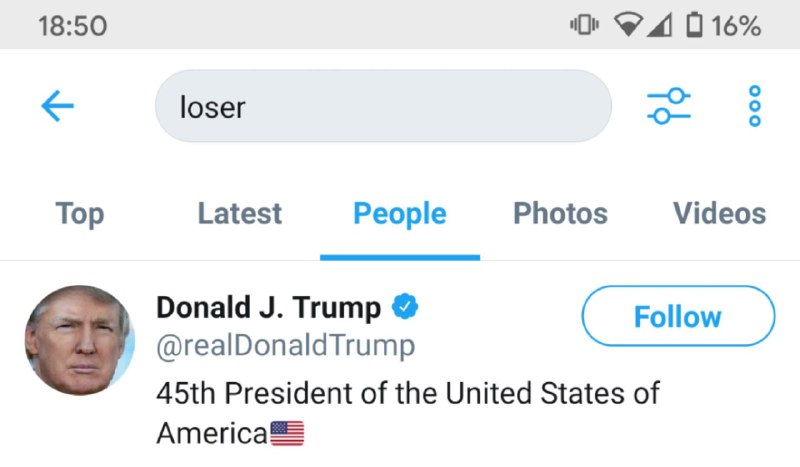Screen dimensions: 800x467
Task: Click the blue verified badge
Action: pos(404,307)
